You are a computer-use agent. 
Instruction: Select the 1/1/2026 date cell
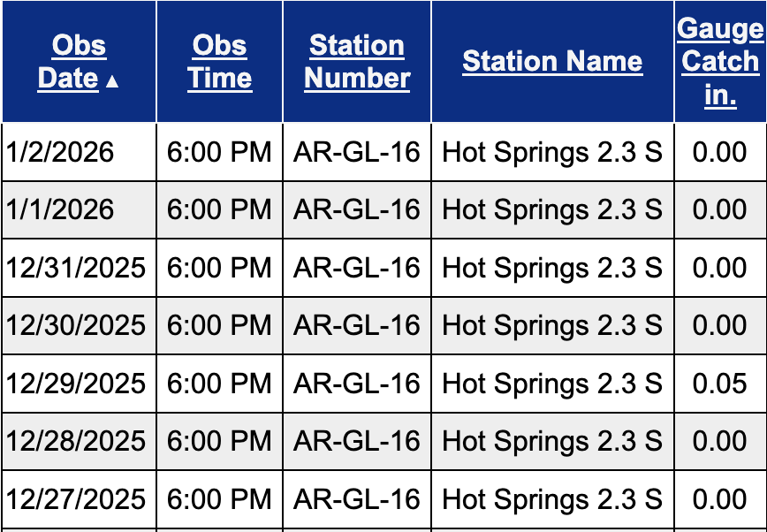60,209
